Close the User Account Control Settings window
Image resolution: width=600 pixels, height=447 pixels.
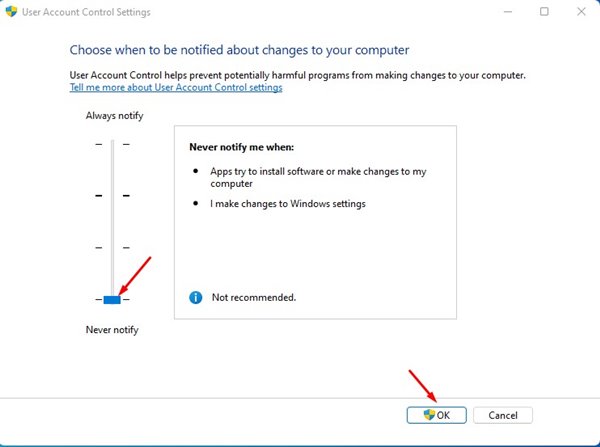click(581, 12)
